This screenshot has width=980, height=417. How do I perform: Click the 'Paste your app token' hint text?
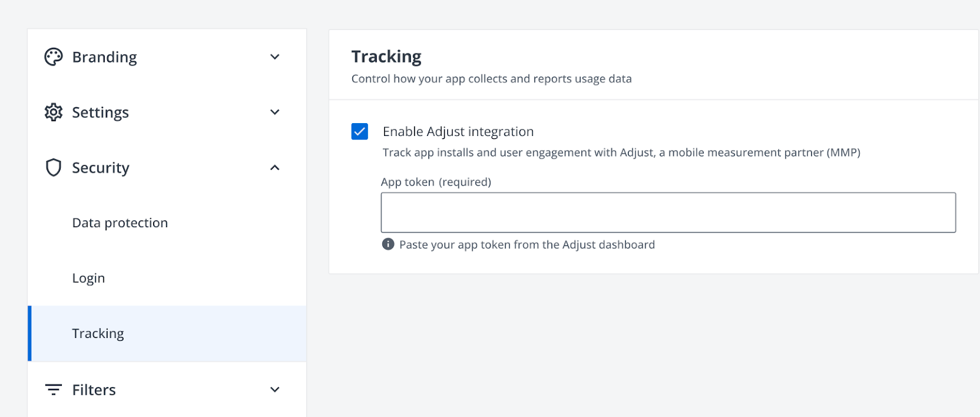[527, 244]
